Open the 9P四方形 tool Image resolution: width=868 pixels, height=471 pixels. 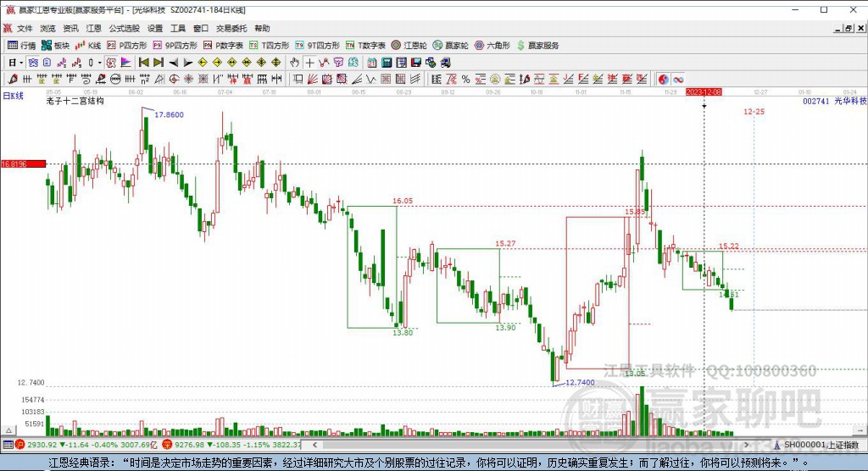(175, 46)
